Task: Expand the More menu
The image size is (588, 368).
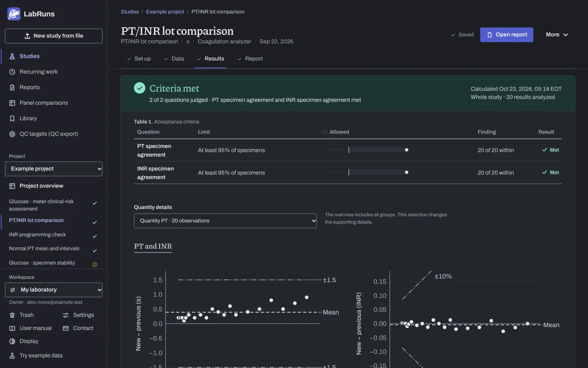Action: pos(557,35)
